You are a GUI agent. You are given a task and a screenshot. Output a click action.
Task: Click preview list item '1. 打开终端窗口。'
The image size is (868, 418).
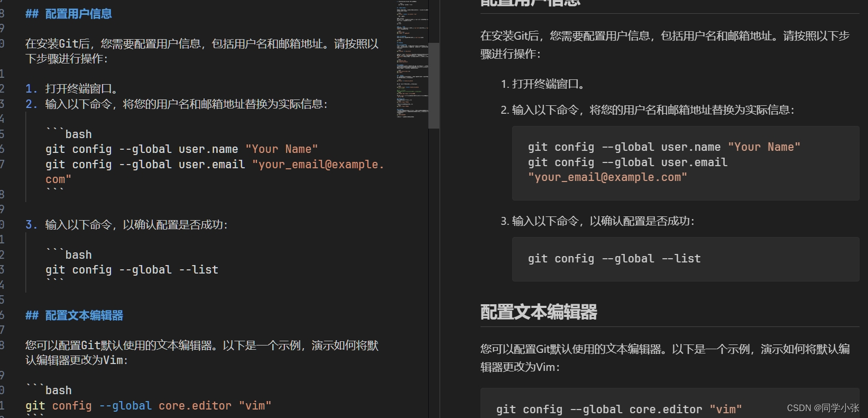pyautogui.click(x=542, y=84)
